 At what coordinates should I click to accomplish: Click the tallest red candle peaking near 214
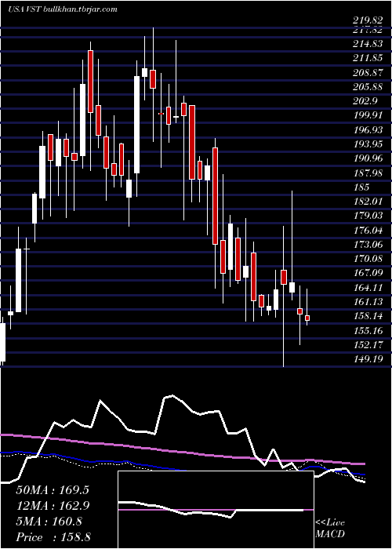[91, 82]
